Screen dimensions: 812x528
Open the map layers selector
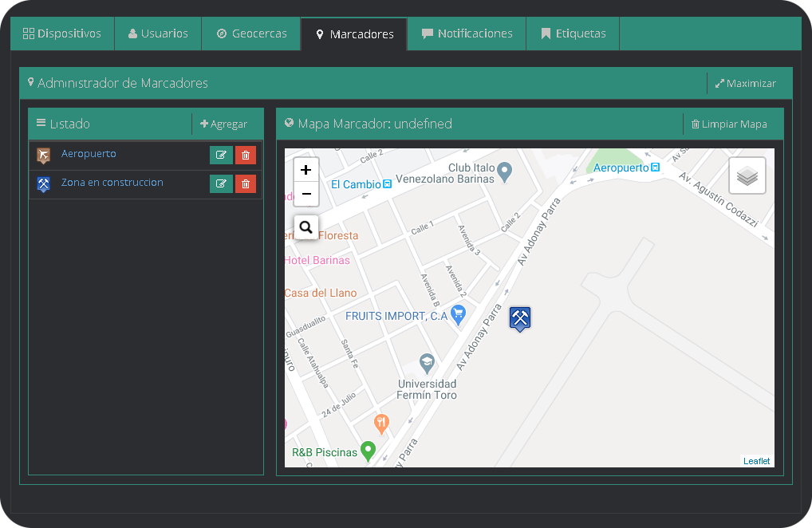(747, 175)
